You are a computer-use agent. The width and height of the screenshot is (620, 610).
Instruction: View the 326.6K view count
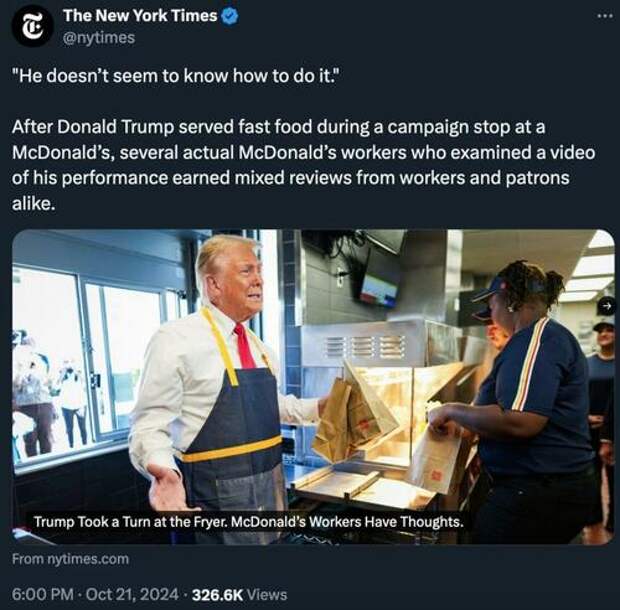coord(217,595)
